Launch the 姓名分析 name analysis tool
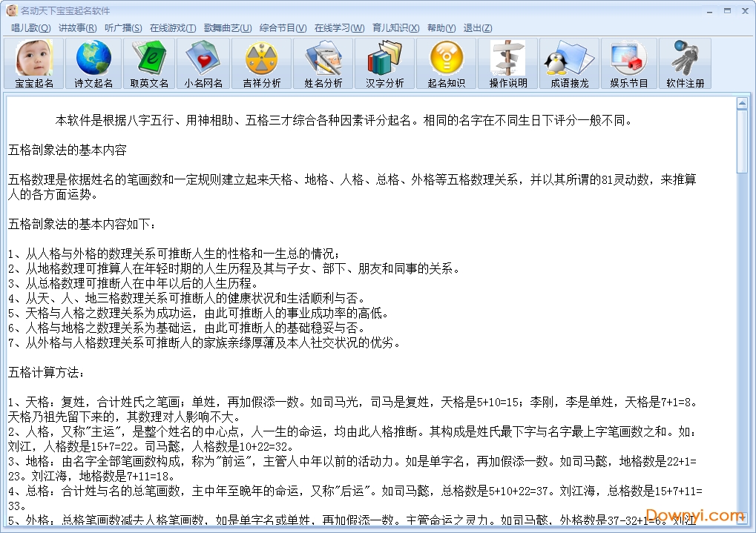Image resolution: width=756 pixels, height=533 pixels. [323, 64]
